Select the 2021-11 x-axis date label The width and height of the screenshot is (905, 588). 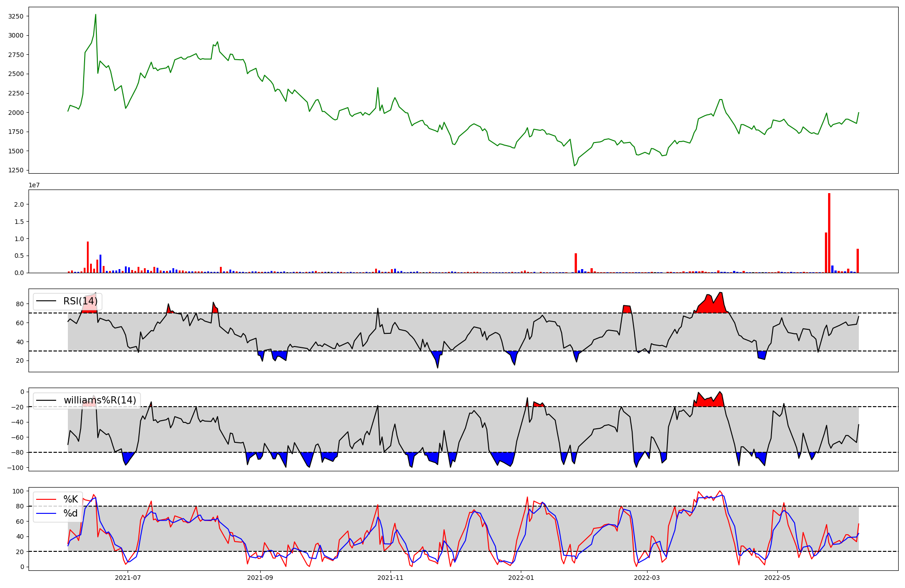coord(390,578)
